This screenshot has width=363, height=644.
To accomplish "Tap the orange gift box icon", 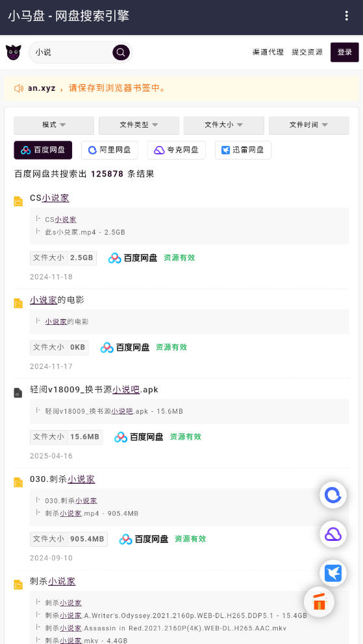I will [319, 602].
